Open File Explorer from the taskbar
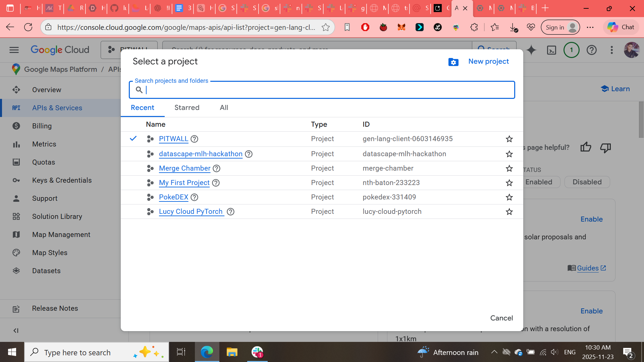This screenshot has width=644, height=362. coord(232,352)
